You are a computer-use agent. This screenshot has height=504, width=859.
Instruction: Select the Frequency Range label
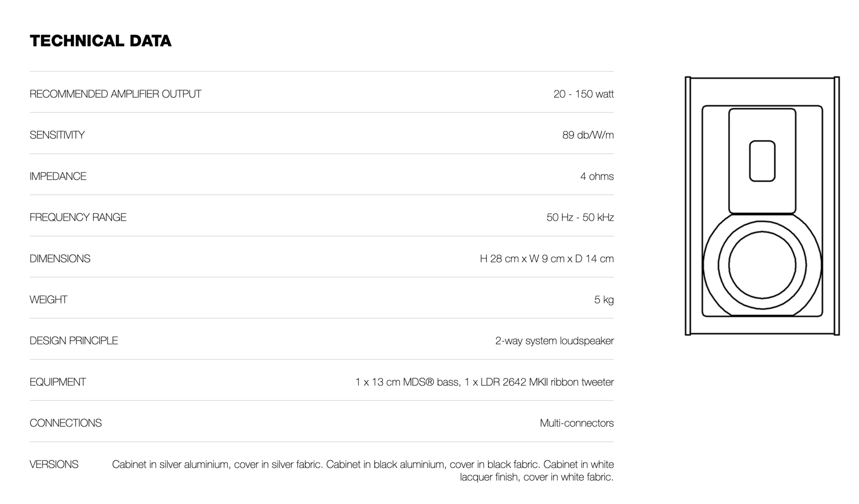pyautogui.click(x=78, y=217)
